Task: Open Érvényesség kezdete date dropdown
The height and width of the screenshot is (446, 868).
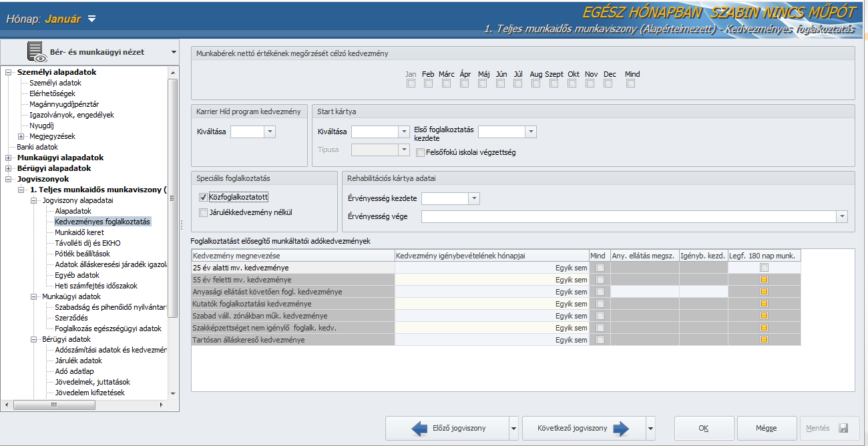Action: click(x=474, y=198)
